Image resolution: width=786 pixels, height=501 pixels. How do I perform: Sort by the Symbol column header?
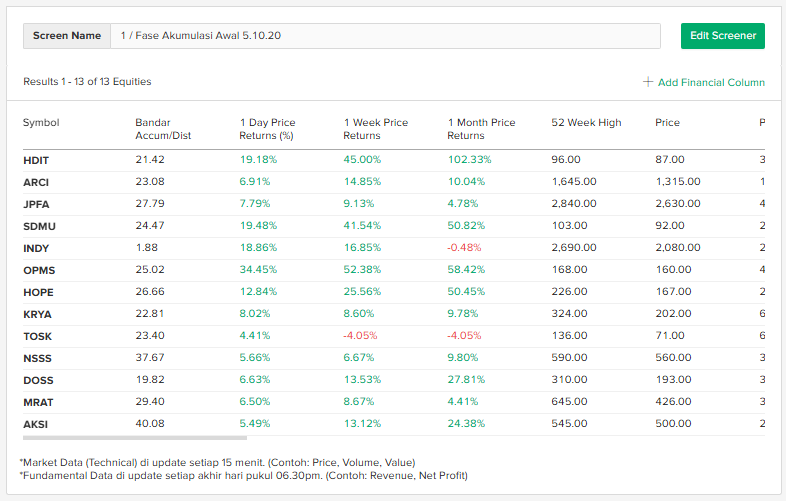[x=41, y=123]
